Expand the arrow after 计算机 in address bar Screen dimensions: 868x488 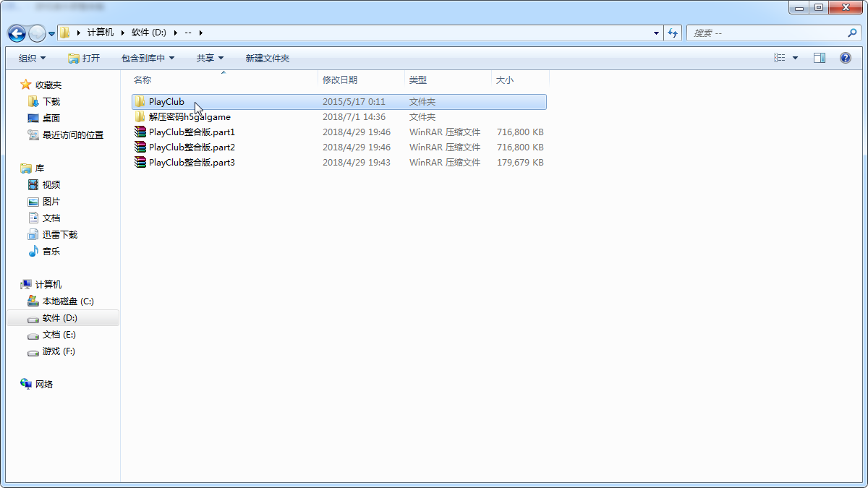(x=122, y=33)
